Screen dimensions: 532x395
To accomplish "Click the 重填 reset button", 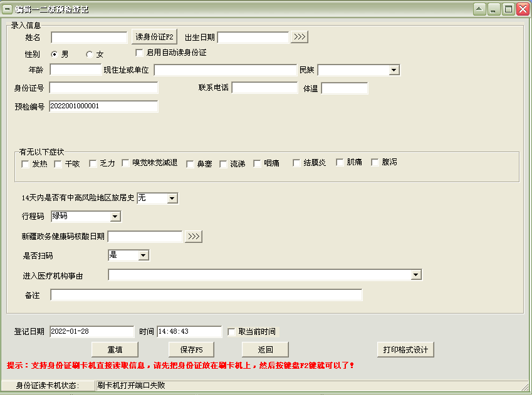I will (x=115, y=349).
